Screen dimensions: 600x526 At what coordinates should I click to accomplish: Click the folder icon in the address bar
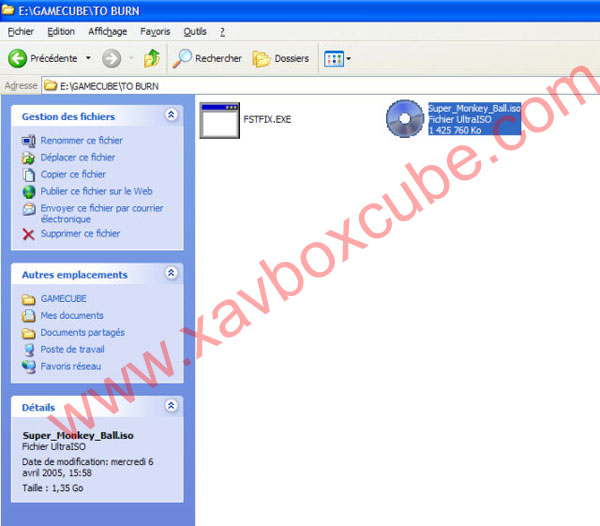(50, 85)
